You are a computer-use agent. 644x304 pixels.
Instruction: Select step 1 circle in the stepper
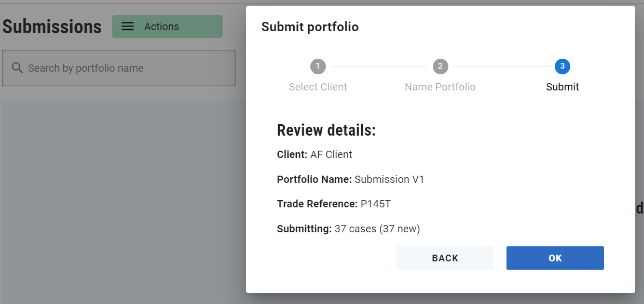click(318, 67)
